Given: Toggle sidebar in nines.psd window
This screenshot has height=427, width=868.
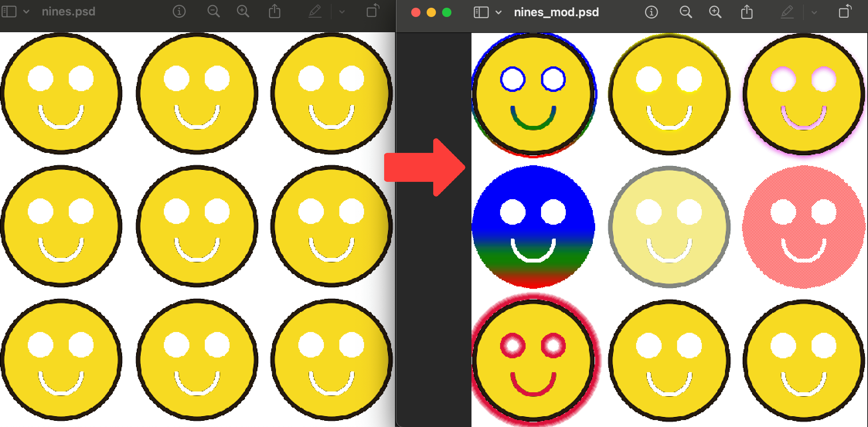Looking at the screenshot, I should (x=9, y=12).
